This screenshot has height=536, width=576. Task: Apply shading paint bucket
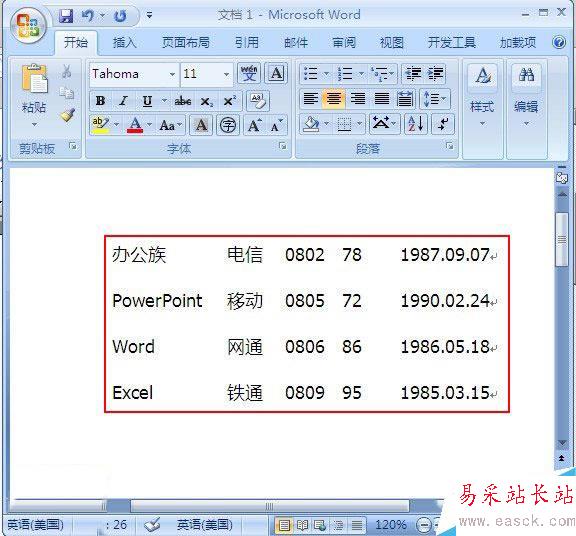coord(312,124)
